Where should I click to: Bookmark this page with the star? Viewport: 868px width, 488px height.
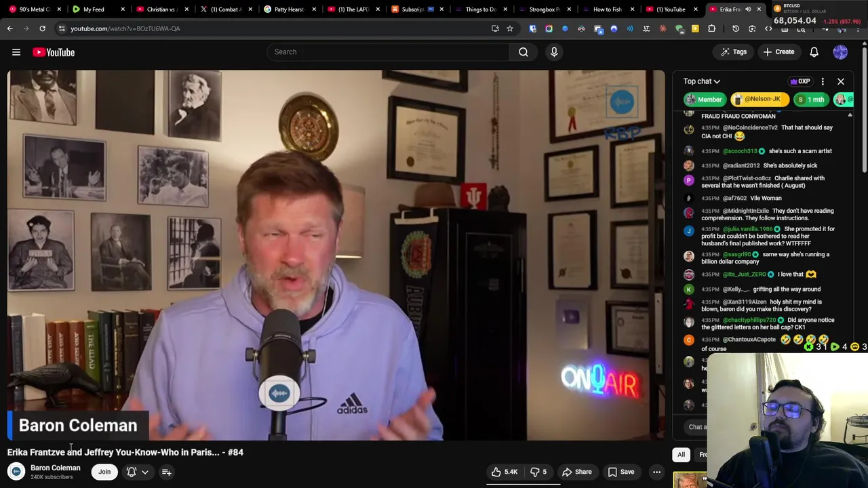pyautogui.click(x=510, y=28)
